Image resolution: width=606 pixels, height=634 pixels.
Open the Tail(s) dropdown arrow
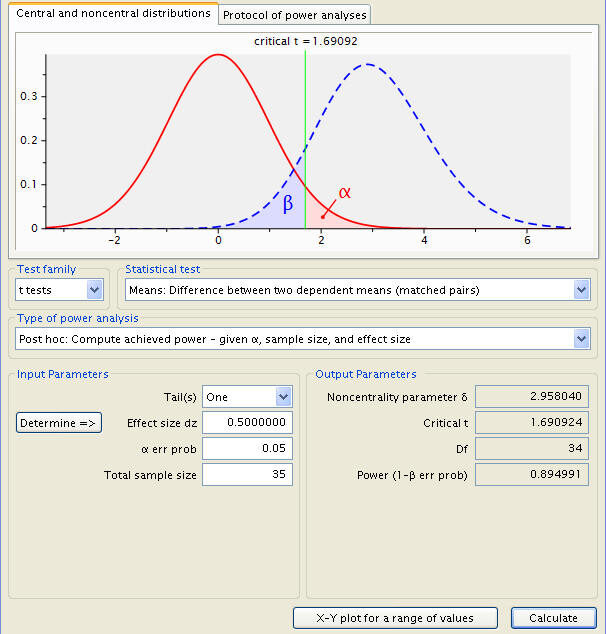(283, 397)
